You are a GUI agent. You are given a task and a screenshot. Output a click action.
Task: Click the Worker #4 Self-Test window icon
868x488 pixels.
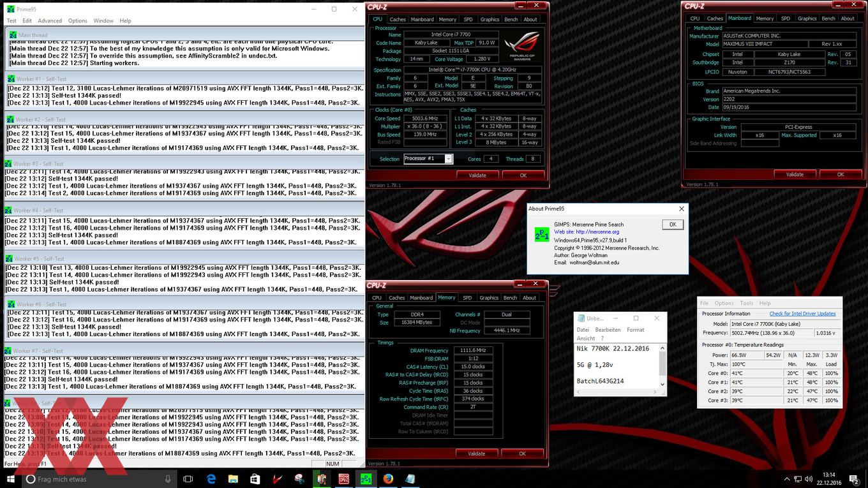[8, 210]
